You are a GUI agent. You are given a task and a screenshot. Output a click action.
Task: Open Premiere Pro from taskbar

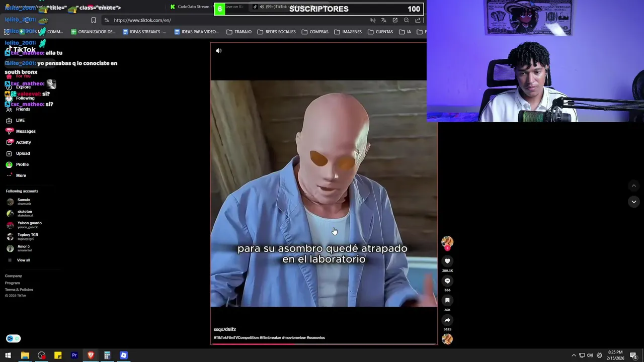74,355
